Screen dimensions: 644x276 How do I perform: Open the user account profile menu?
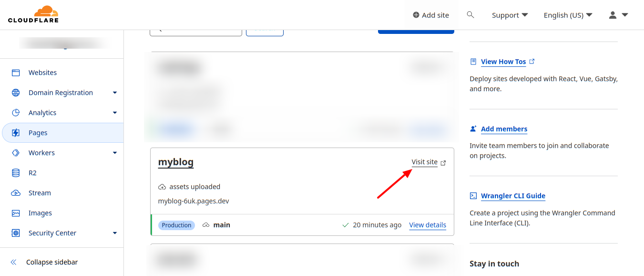tap(618, 15)
